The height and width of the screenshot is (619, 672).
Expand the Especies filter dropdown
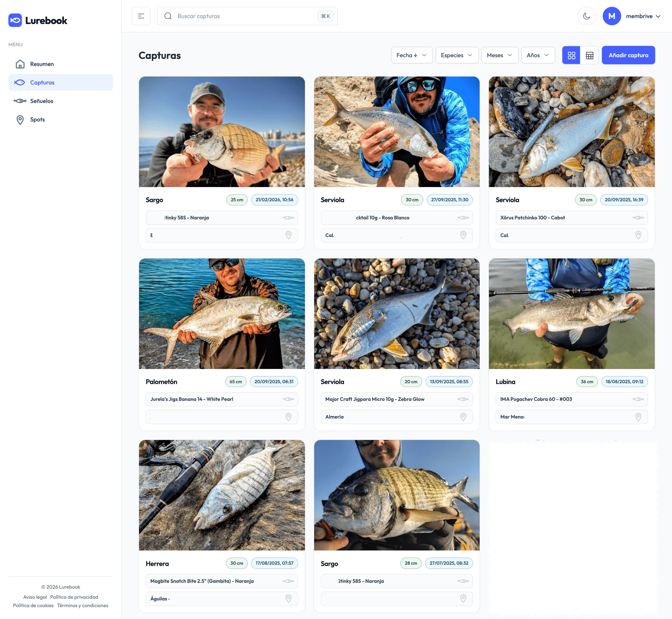pos(456,55)
